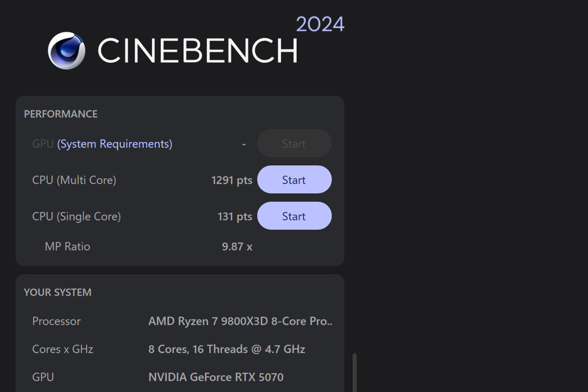The image size is (588, 392).
Task: Click the 131 pts single core score
Action: (235, 217)
